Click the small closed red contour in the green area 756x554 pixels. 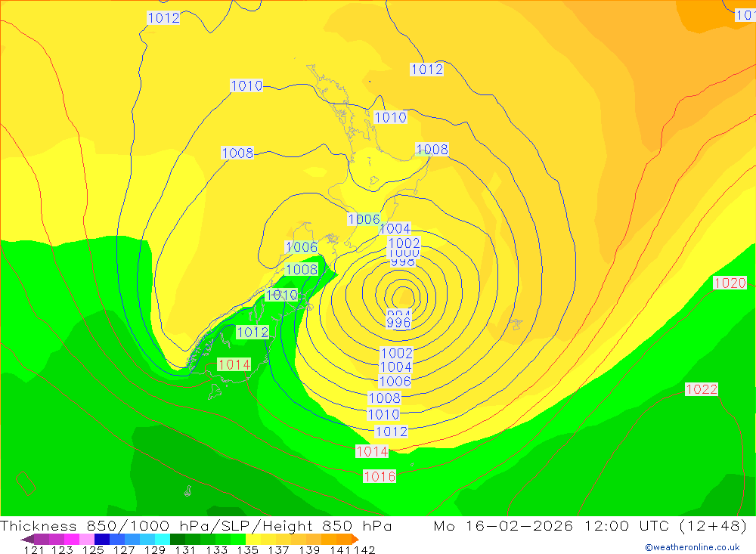click(x=26, y=483)
